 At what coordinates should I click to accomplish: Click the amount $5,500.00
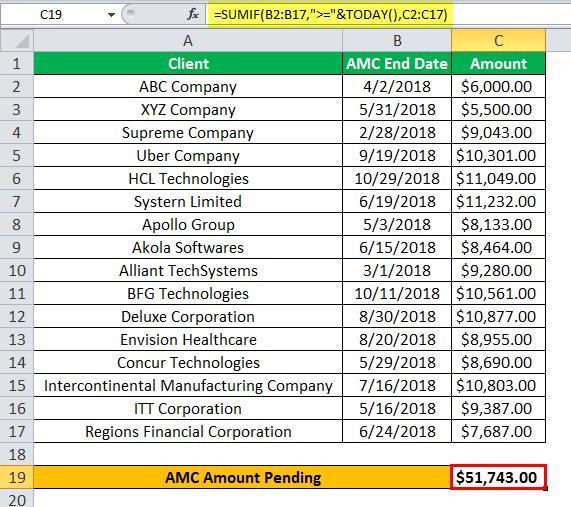pyautogui.click(x=499, y=110)
